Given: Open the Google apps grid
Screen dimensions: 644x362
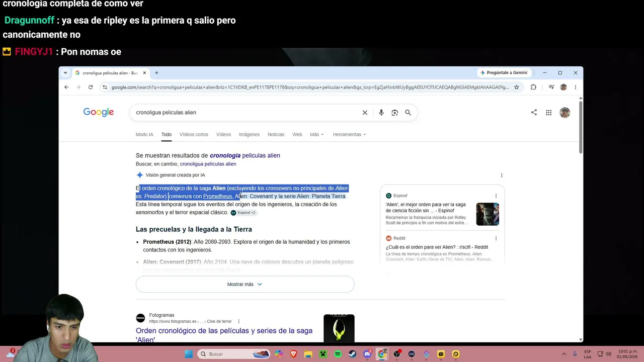Looking at the screenshot, I should point(548,113).
